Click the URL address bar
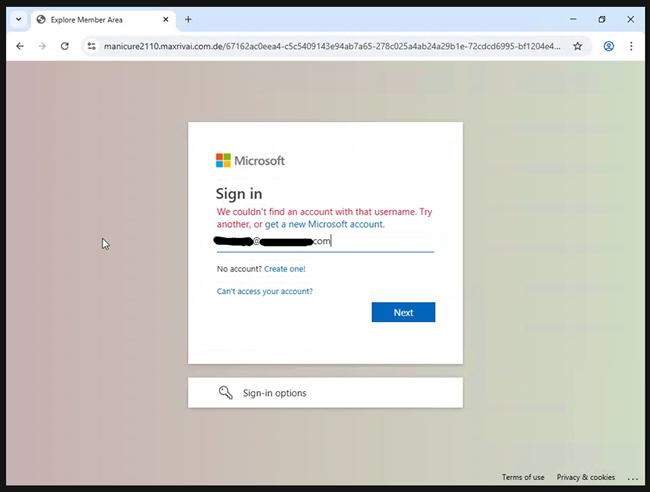 tap(330, 46)
